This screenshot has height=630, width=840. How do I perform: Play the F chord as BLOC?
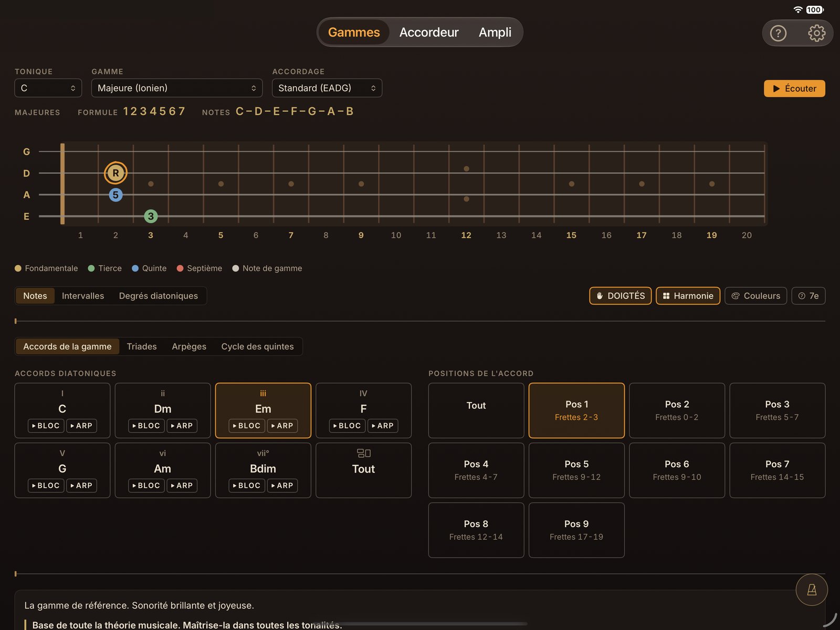(x=348, y=426)
